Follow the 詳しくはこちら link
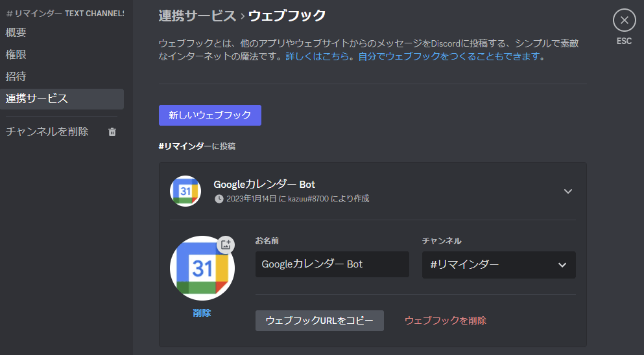Image resolution: width=644 pixels, height=355 pixels. tap(317, 56)
